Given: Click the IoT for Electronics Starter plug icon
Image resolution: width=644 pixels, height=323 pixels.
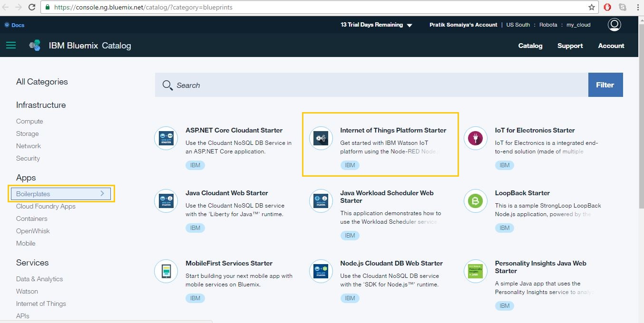Looking at the screenshot, I should [475, 138].
